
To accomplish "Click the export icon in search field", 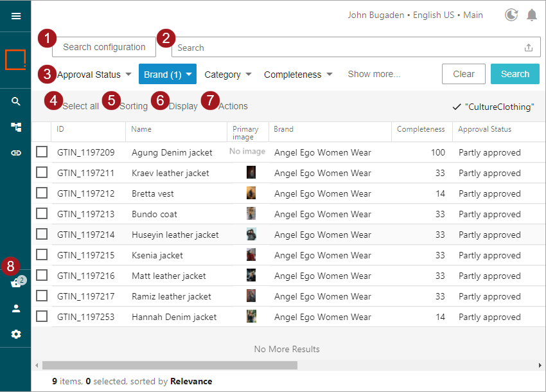I will click(529, 48).
